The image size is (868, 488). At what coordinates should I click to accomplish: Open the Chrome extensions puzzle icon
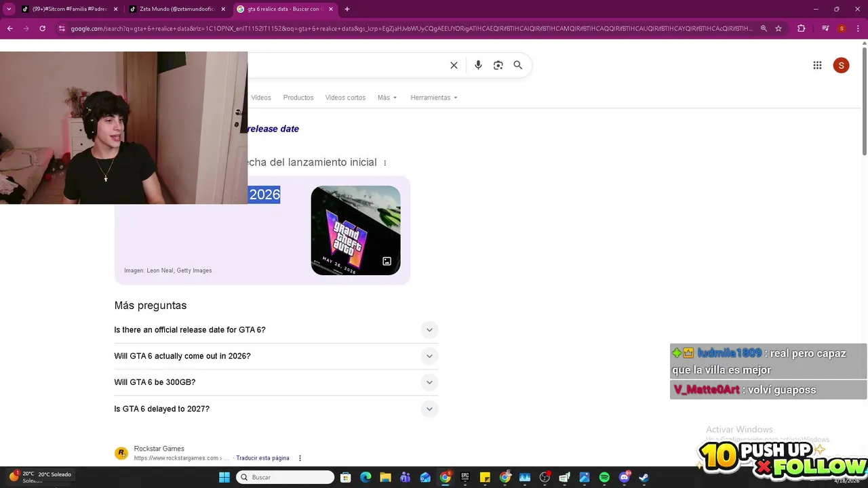pos(801,28)
